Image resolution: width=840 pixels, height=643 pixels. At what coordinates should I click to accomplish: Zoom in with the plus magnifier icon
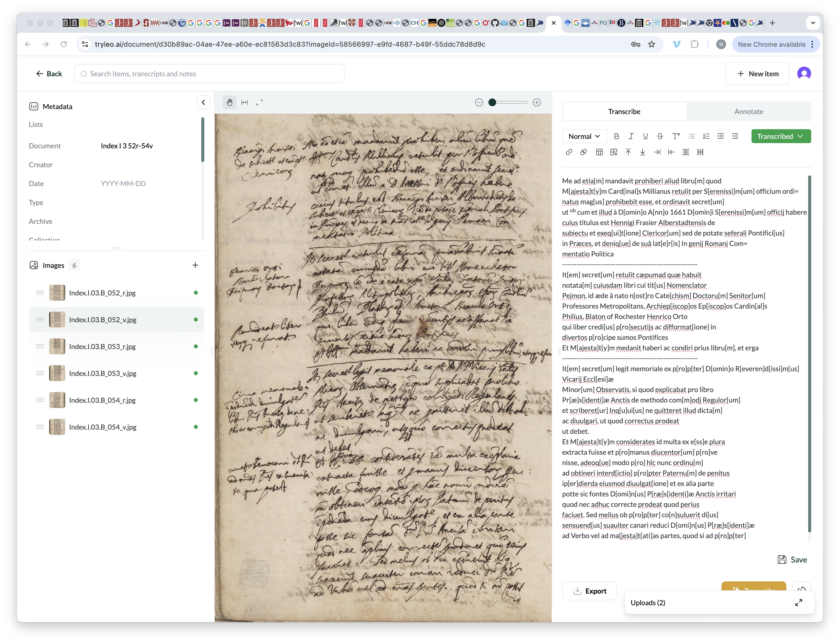[x=536, y=102]
